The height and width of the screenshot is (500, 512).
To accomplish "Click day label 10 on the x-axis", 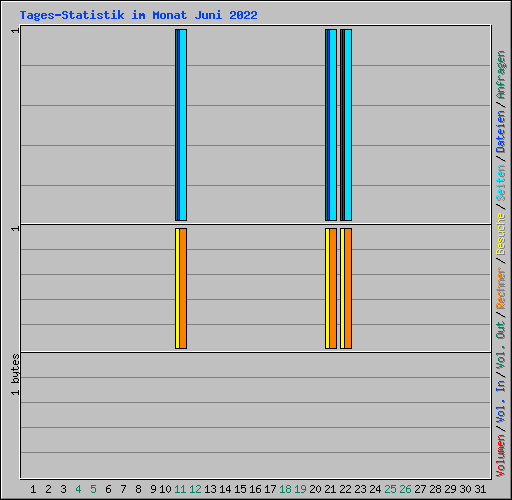I will pos(165,489).
